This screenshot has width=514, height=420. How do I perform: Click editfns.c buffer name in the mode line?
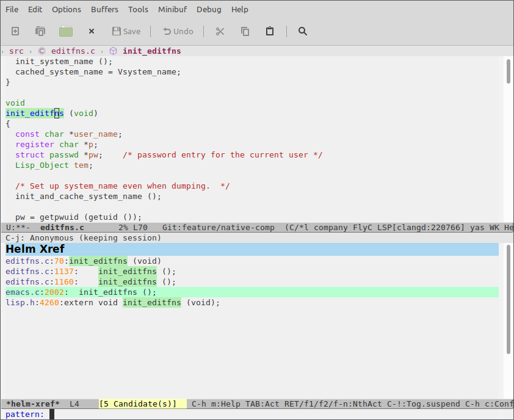[x=62, y=228]
